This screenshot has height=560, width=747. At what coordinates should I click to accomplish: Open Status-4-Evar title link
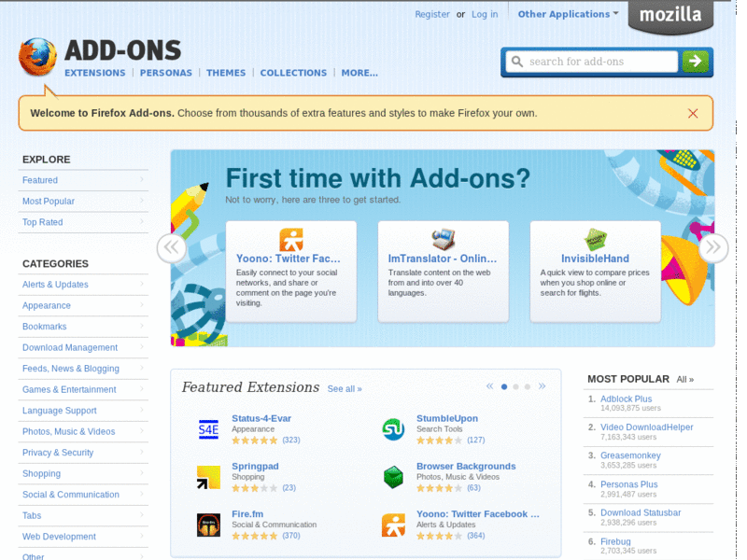point(261,418)
